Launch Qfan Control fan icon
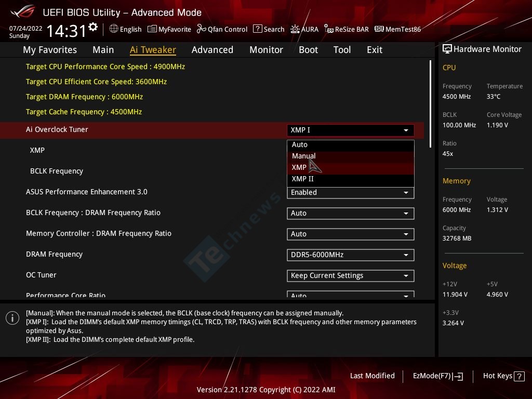This screenshot has height=399, width=532. [x=201, y=29]
